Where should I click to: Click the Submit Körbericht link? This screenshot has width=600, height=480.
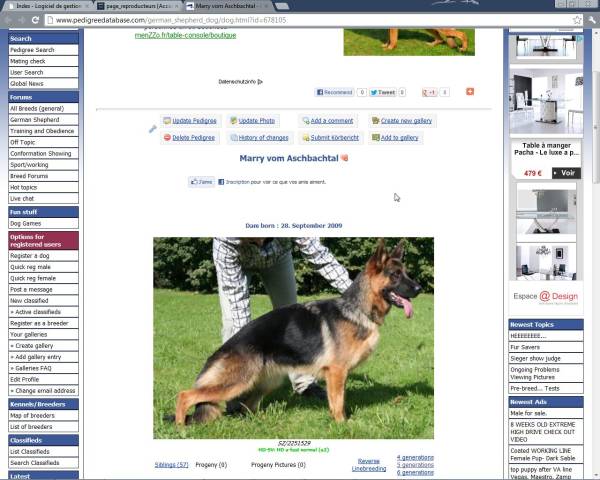tap(334, 138)
